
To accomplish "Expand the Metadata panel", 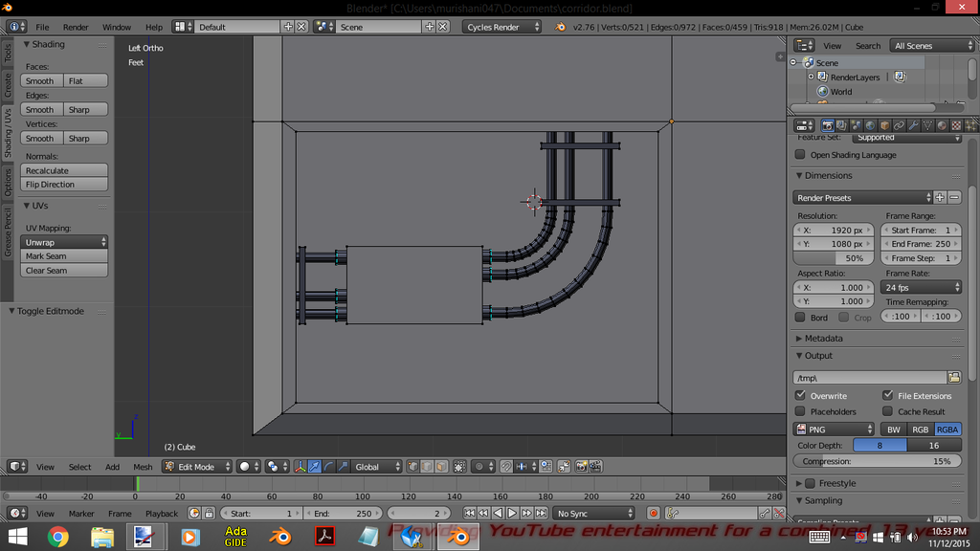I will [824, 339].
